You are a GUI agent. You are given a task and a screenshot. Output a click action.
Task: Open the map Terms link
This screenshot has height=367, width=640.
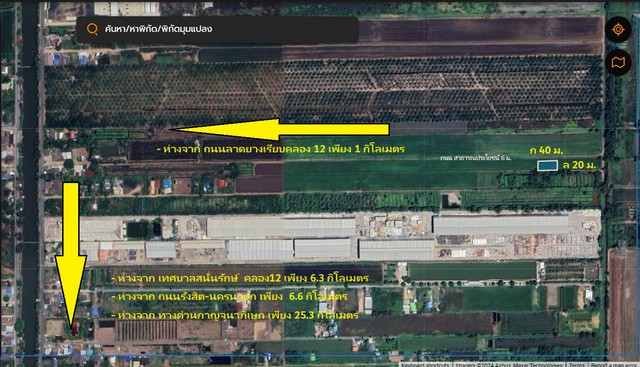pyautogui.click(x=576, y=365)
